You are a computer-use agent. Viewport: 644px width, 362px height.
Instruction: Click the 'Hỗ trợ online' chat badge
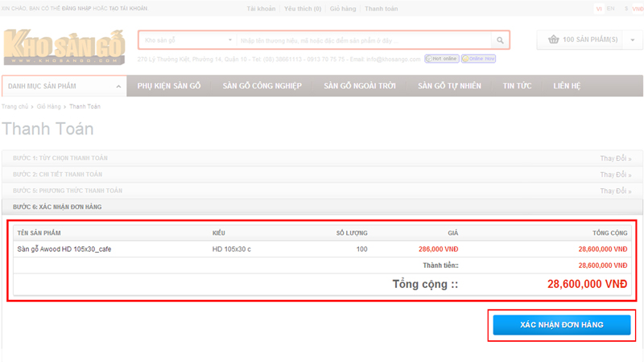click(441, 59)
